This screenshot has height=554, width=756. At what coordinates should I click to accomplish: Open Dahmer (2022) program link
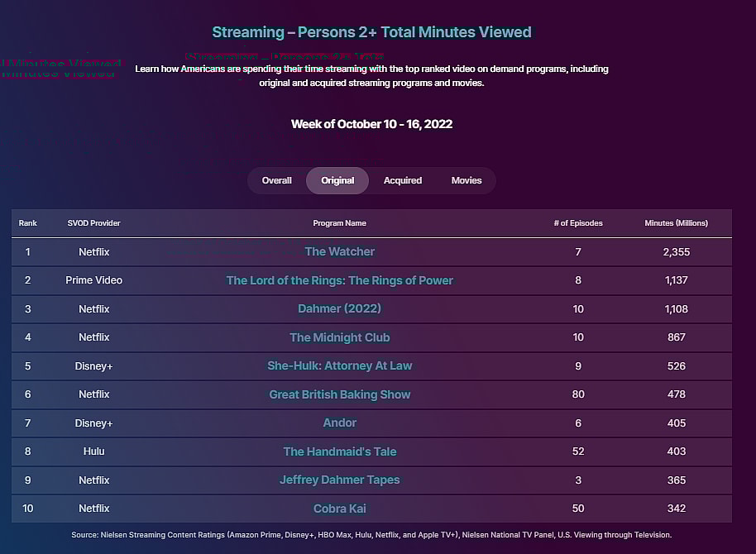tap(339, 309)
